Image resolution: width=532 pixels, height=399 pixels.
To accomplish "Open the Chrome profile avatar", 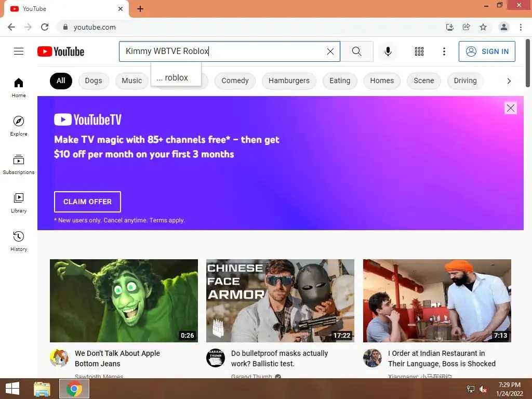I will tap(504, 27).
